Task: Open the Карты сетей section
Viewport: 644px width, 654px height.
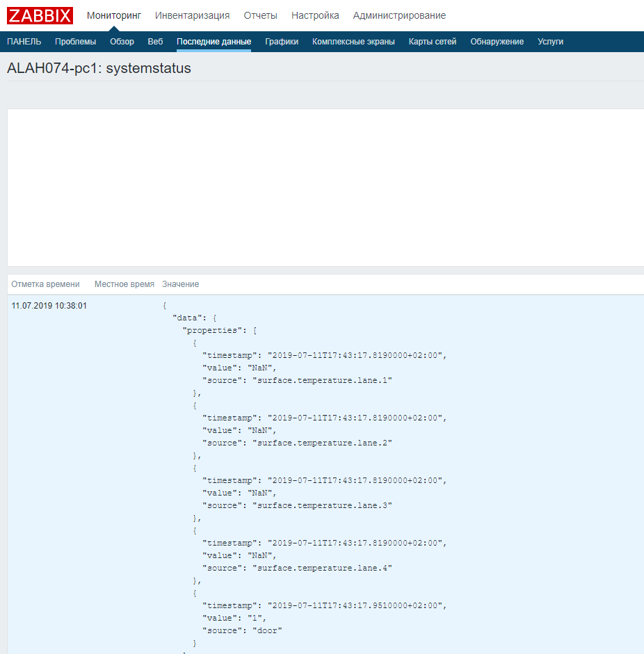Action: 430,41
